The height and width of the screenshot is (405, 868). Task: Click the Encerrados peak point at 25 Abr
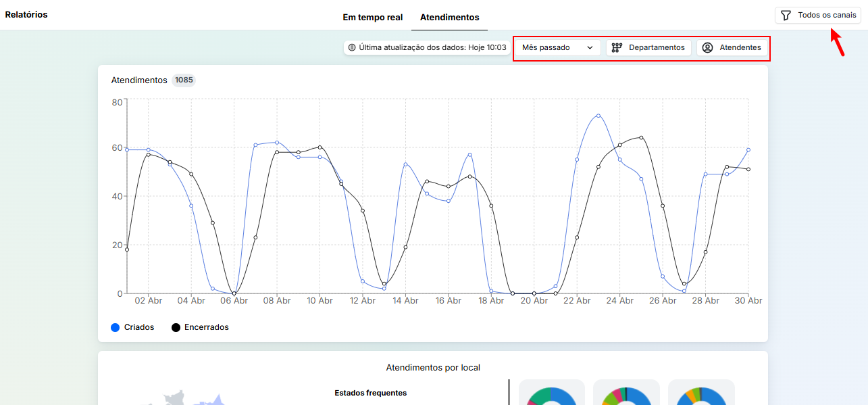[641, 137]
